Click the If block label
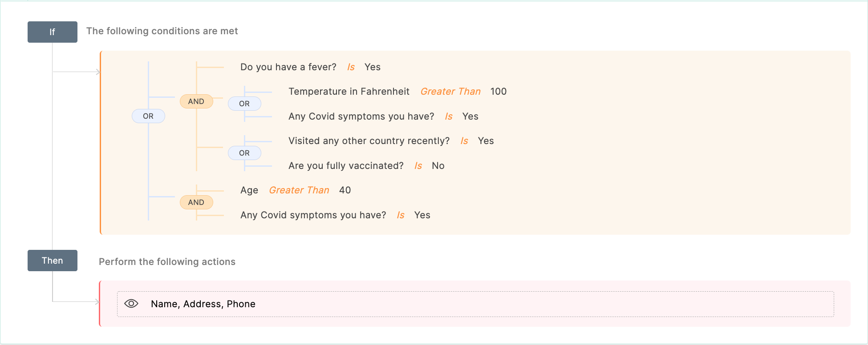This screenshot has height=345, width=868. (x=53, y=32)
